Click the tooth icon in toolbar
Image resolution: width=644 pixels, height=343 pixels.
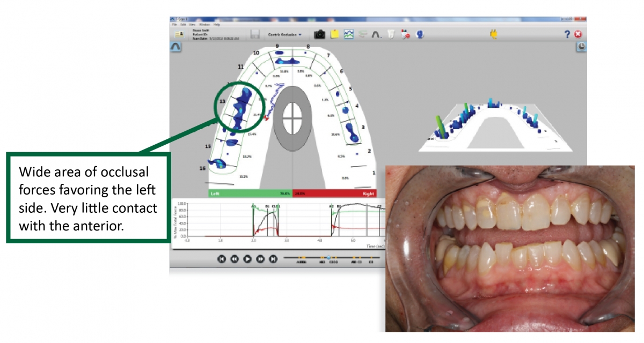click(391, 35)
